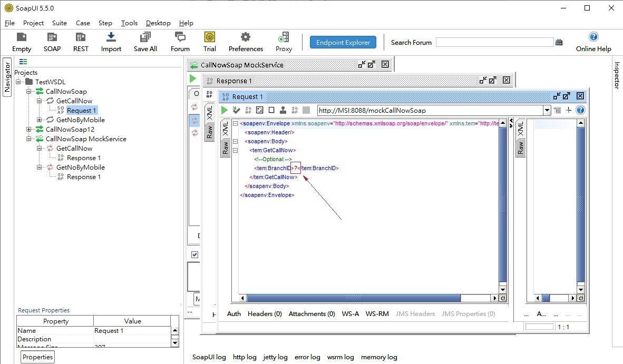The width and height of the screenshot is (623, 364).
Task: Toggle the checkbox in the MockService window
Action: tap(194, 255)
